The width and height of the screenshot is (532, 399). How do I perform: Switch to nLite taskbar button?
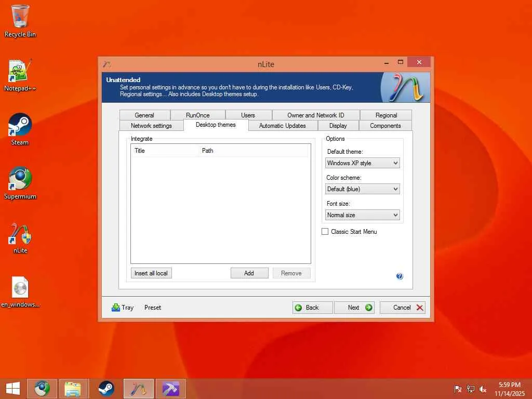[x=138, y=389]
